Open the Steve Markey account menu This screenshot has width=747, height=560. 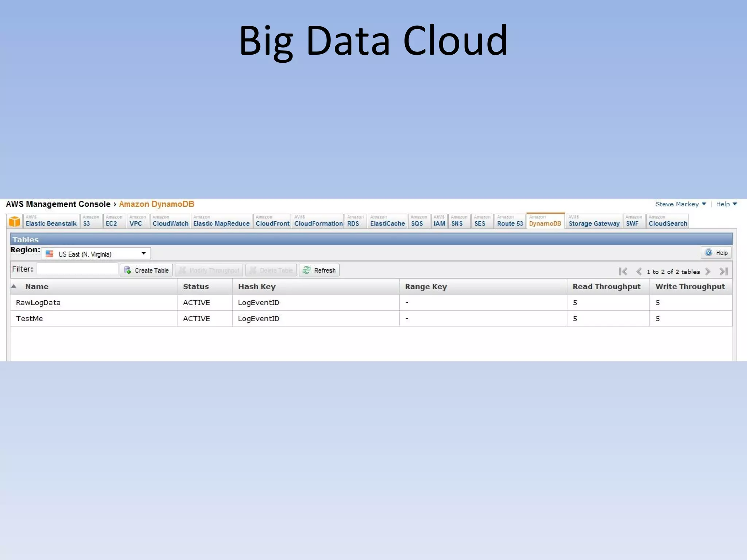point(681,204)
